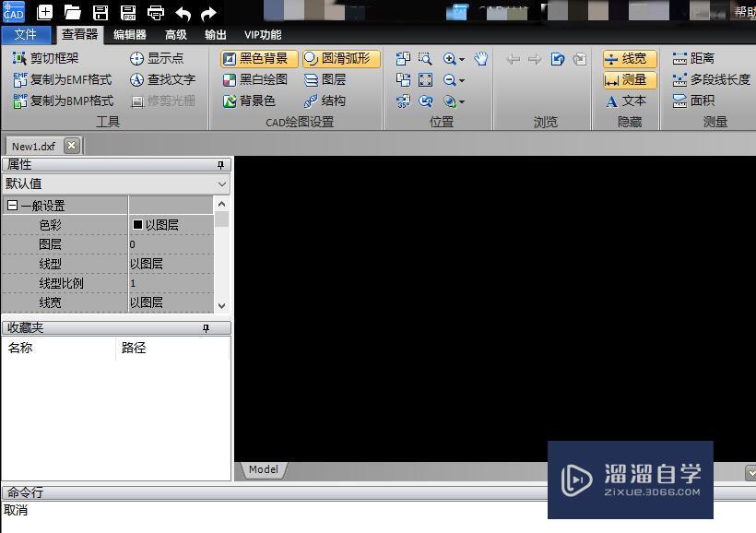Toggle off the 黑色背景 black background
756x533 pixels.
(256, 57)
